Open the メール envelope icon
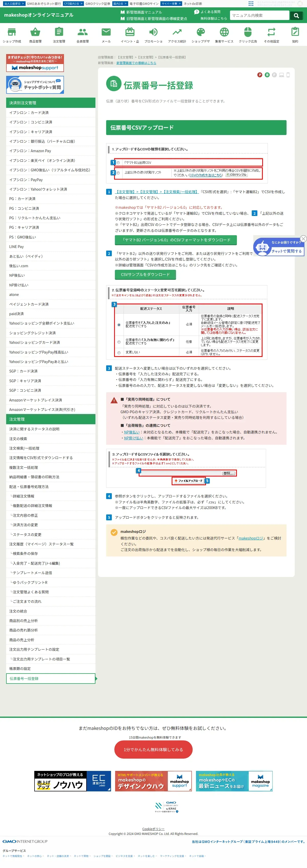 106,32
